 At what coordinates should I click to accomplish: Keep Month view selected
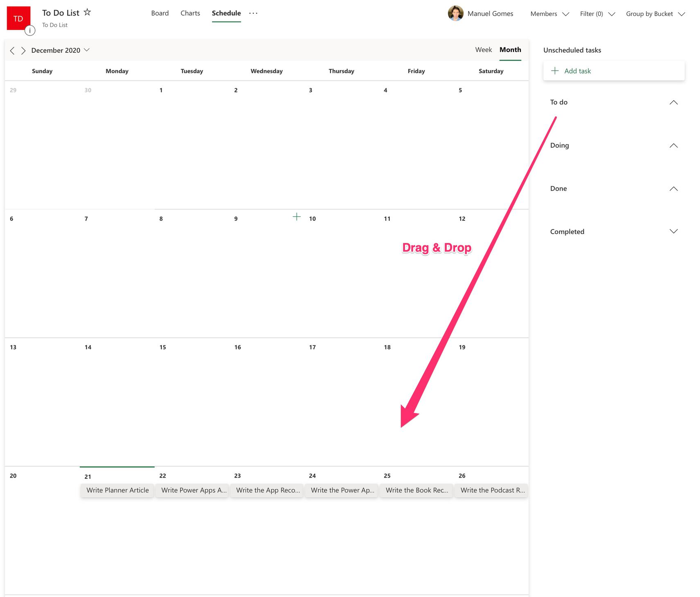(510, 49)
